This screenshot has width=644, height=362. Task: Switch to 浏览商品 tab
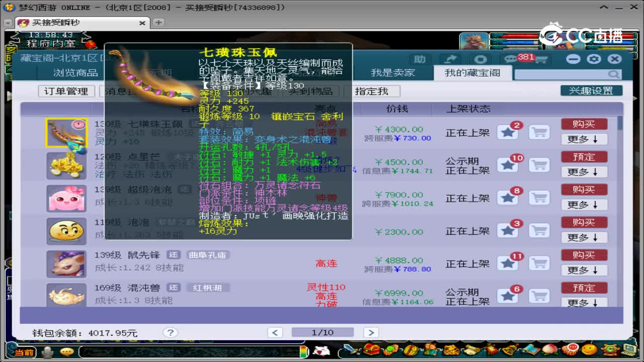[x=76, y=73]
